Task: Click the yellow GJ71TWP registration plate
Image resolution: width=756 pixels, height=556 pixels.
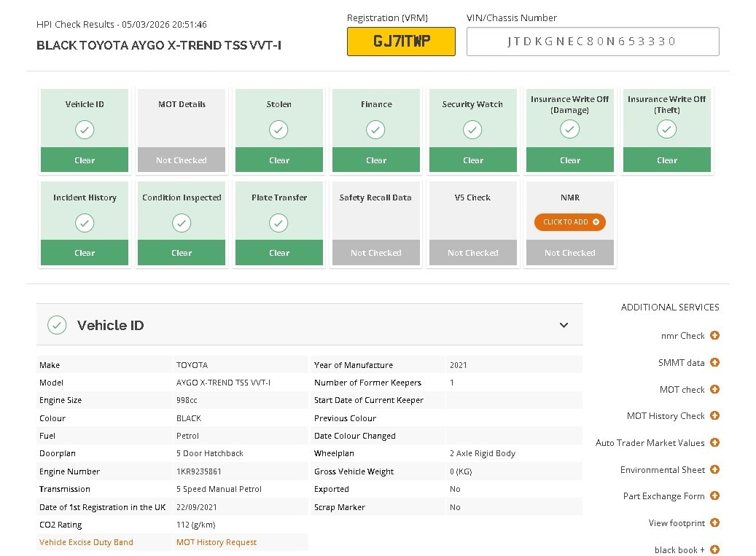Action: click(x=401, y=42)
